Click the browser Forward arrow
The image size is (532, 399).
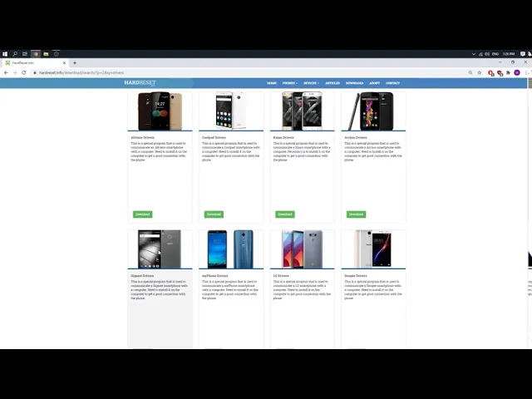tap(15, 72)
